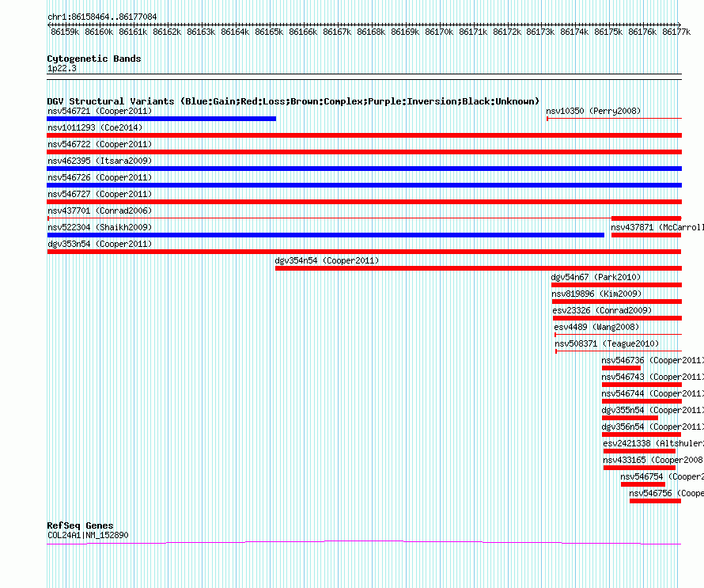The height and width of the screenshot is (588, 704).
Task: Click the dgv54n67 (Park2010) label
Action: 596,277
